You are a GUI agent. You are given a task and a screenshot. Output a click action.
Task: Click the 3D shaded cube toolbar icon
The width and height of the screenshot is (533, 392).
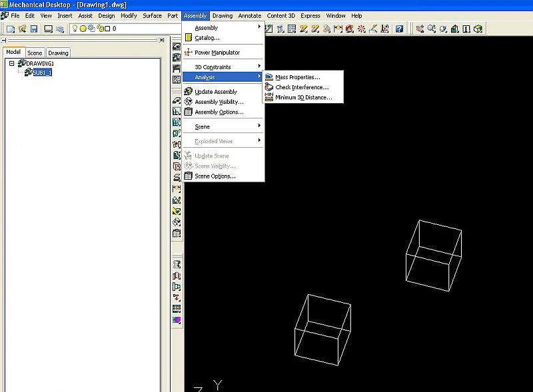(478, 29)
